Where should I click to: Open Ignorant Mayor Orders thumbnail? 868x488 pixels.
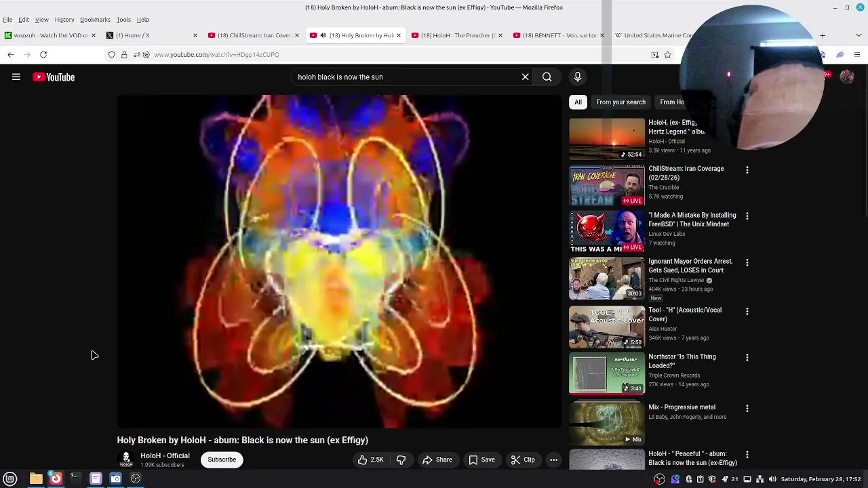pyautogui.click(x=607, y=279)
